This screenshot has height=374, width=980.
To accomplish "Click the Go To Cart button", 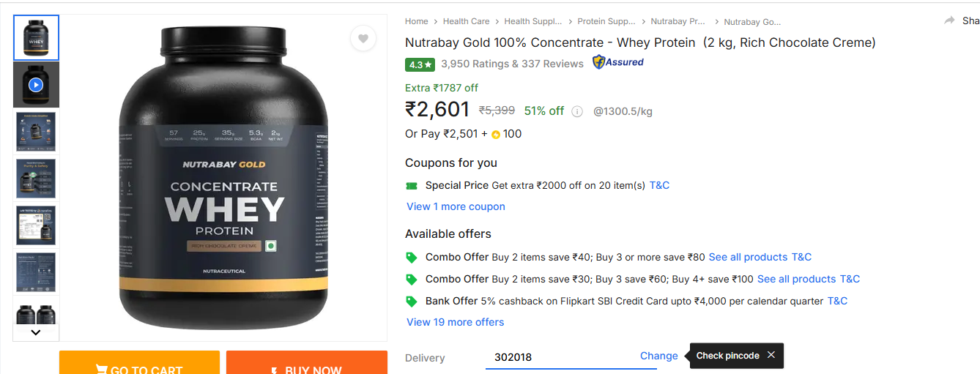I will click(x=139, y=366).
